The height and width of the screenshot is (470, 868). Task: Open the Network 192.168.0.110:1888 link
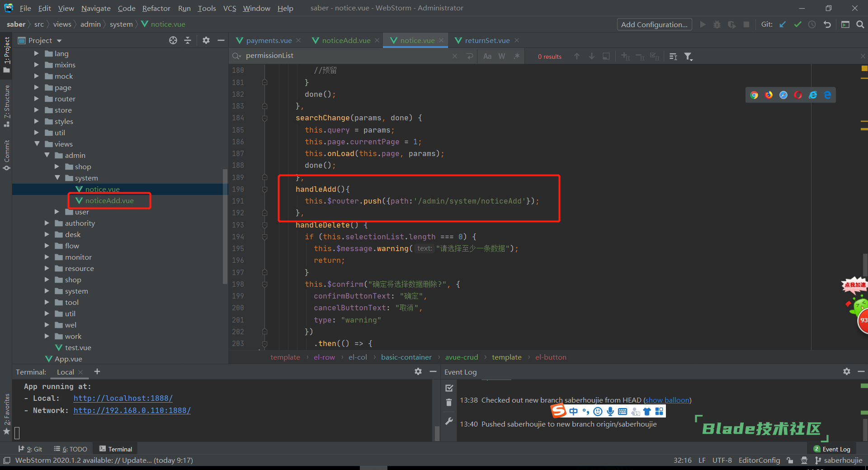[132, 410]
